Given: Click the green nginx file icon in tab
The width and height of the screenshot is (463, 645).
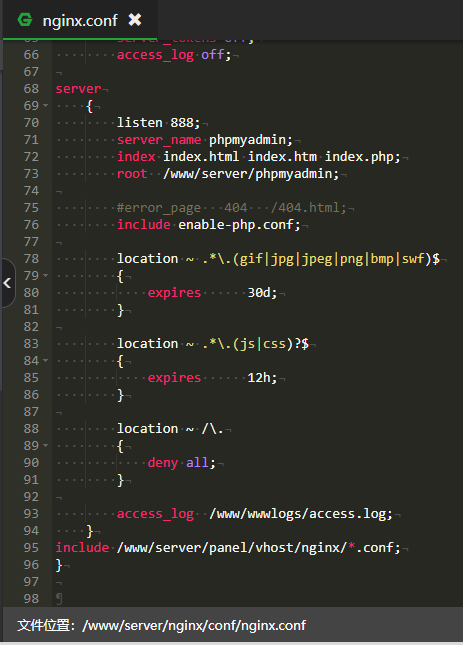Looking at the screenshot, I should pos(25,20).
